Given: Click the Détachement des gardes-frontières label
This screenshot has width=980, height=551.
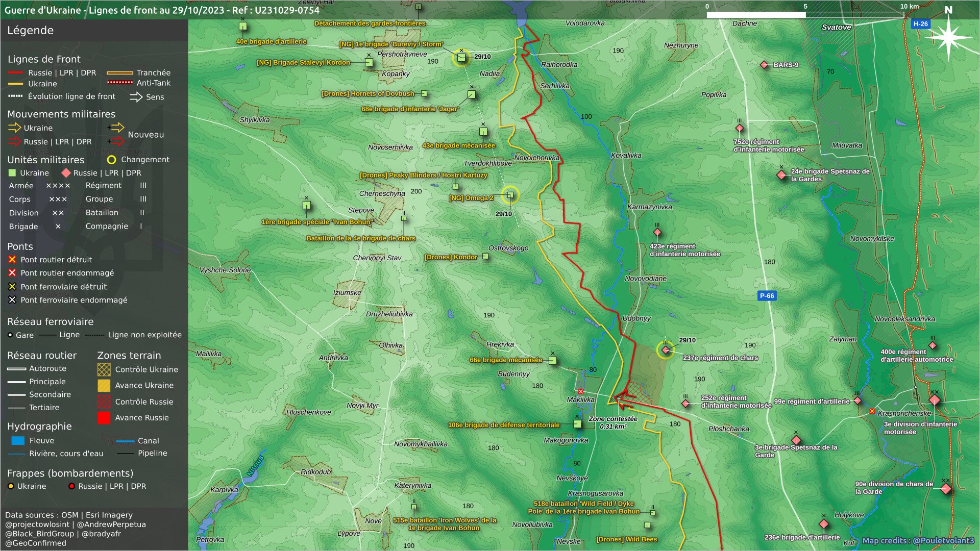Looking at the screenshot, I should click(370, 23).
